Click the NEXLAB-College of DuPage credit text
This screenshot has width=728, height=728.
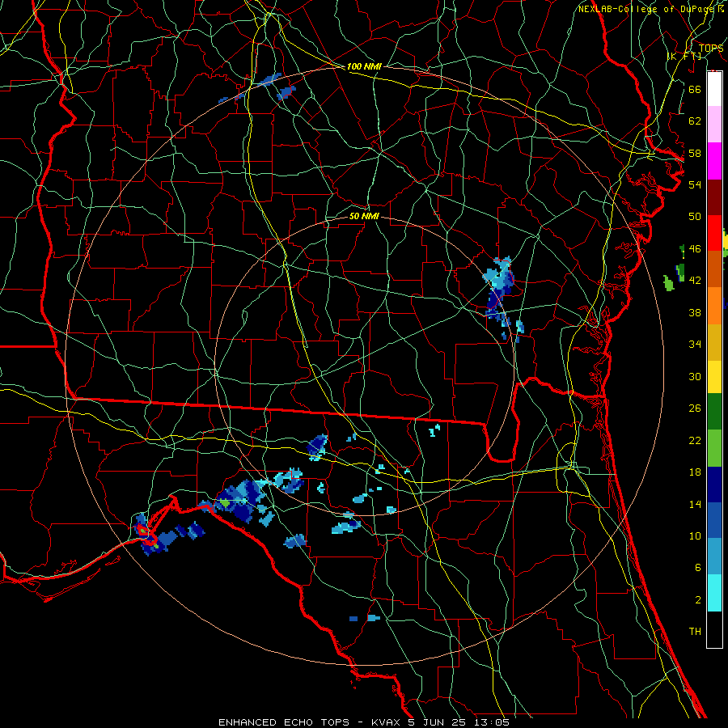pyautogui.click(x=648, y=9)
